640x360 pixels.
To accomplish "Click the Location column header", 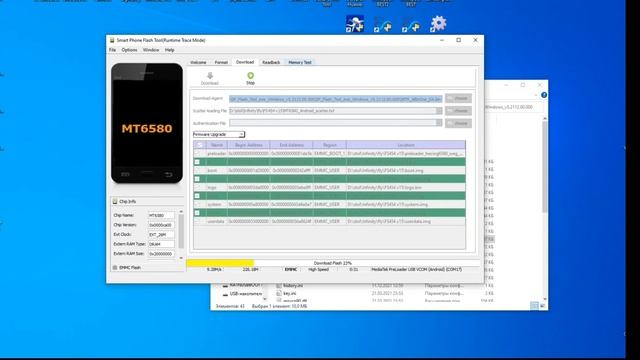I will (x=406, y=145).
